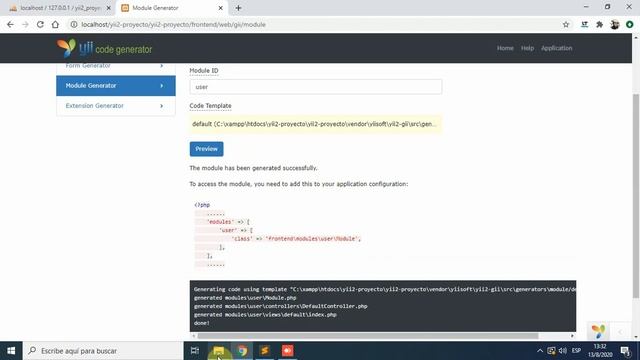Open the taskbar clock and date
This screenshot has height=360, width=640.
(600, 351)
